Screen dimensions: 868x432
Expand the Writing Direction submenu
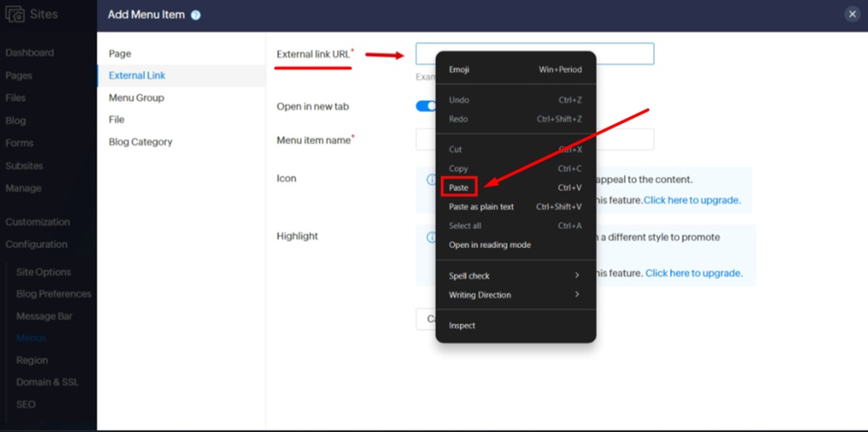[x=516, y=295]
